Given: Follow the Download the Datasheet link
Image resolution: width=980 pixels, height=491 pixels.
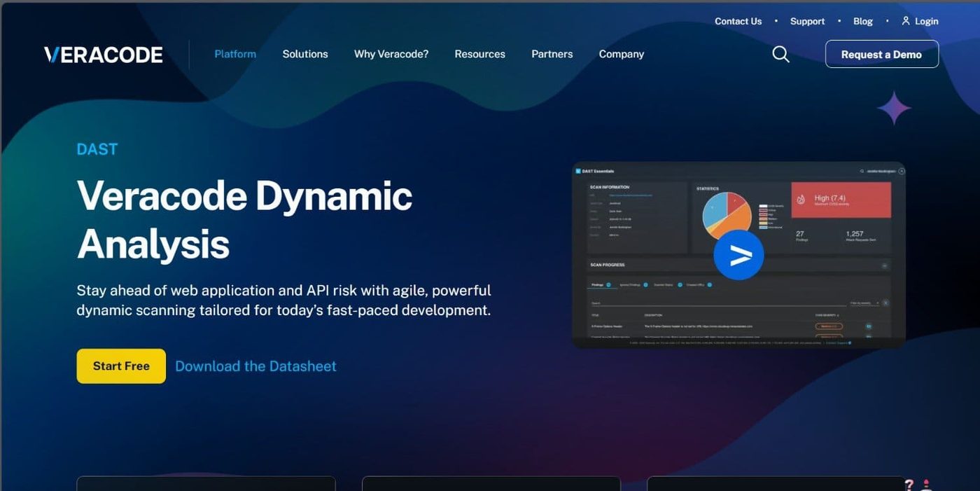Looking at the screenshot, I should pos(255,366).
